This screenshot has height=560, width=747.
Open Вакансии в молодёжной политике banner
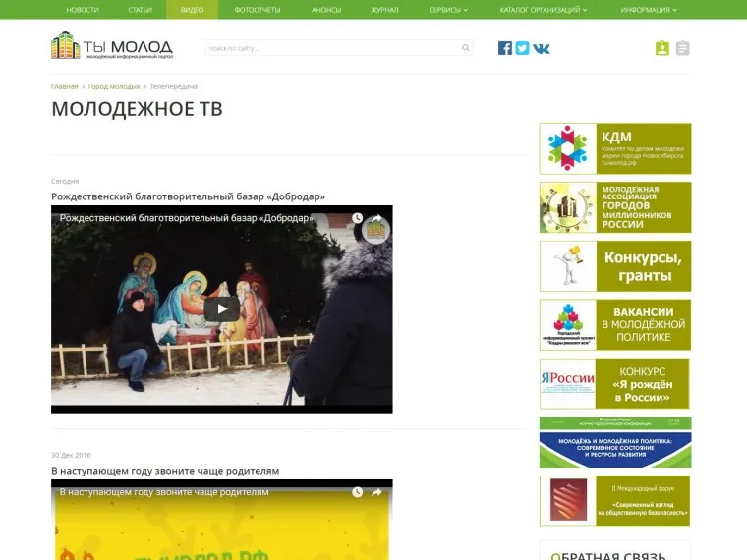(615, 325)
